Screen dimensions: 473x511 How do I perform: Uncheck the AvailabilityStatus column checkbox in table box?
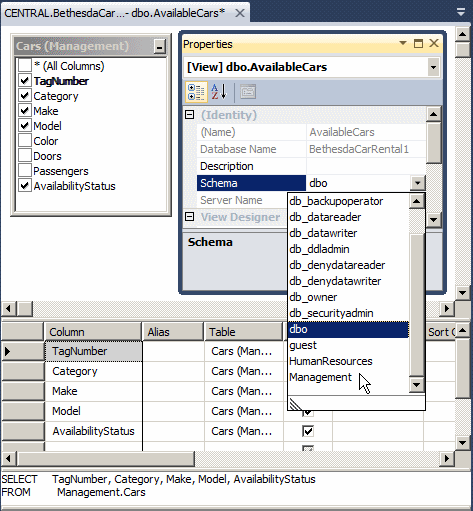point(25,186)
